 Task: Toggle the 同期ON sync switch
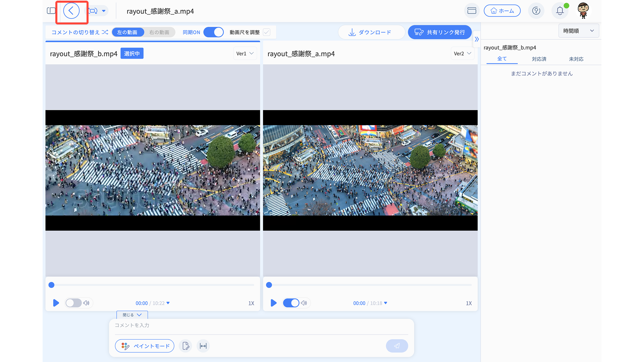tap(213, 32)
